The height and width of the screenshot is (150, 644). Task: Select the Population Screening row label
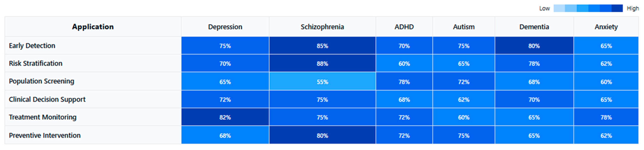click(42, 81)
